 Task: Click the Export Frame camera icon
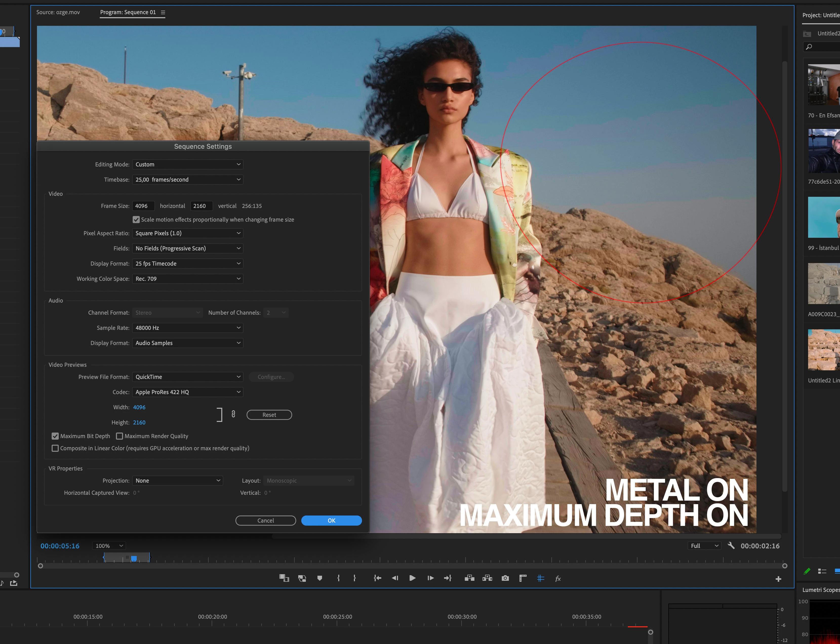pos(505,578)
